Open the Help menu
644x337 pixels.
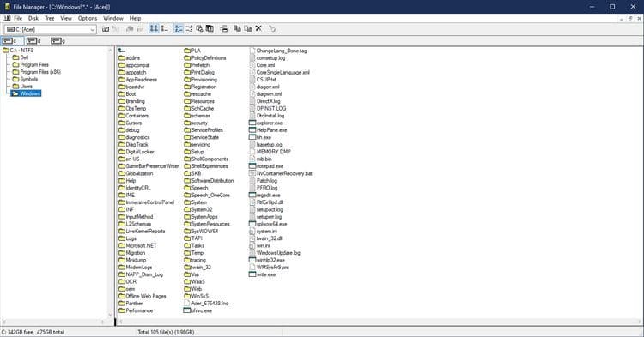pyautogui.click(x=135, y=18)
